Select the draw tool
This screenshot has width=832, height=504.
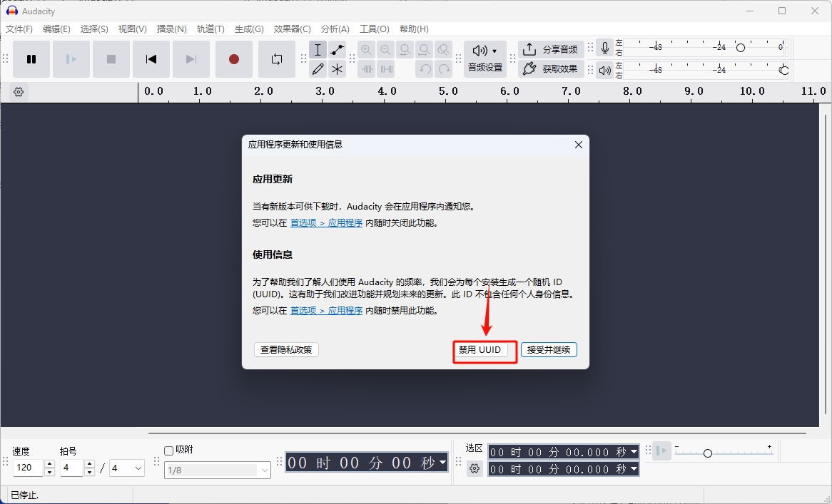pos(318,68)
